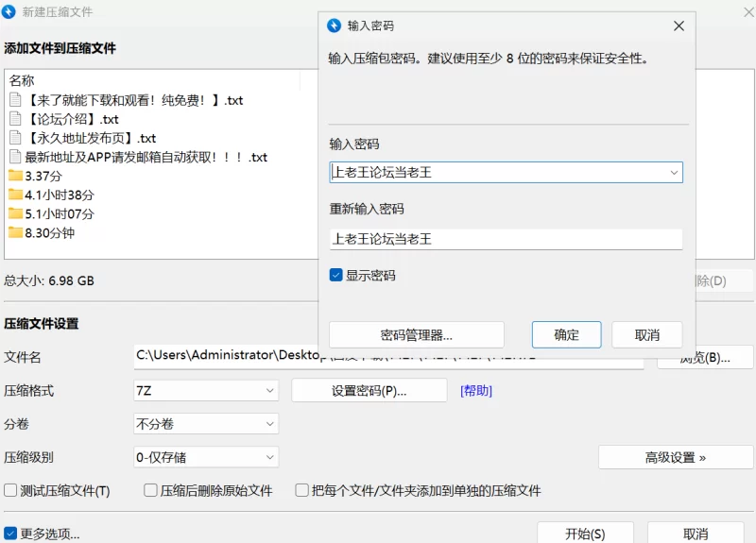This screenshot has width=756, height=543.
Task: Click the 3.37分 folder icon
Action: pyautogui.click(x=15, y=176)
